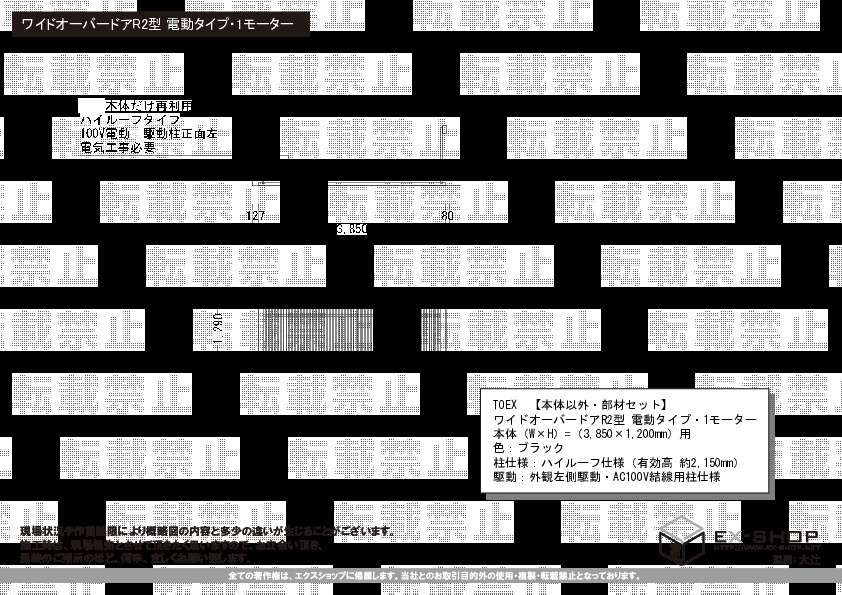Screen dimensions: 842x595
Task: Click the title ワイドオーバードアR2型 電動タイプ header
Action: (x=158, y=23)
